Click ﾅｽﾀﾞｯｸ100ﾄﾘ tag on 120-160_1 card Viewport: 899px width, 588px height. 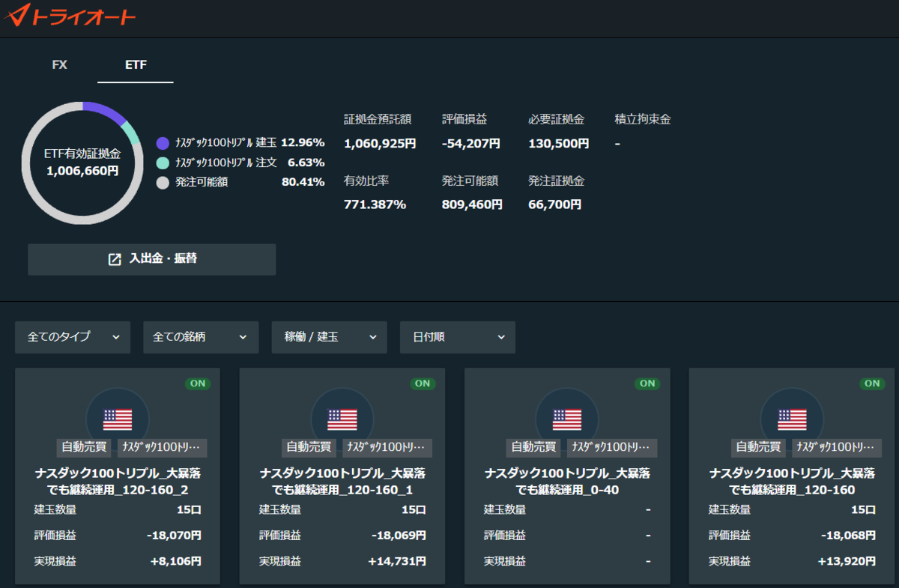coord(387,447)
